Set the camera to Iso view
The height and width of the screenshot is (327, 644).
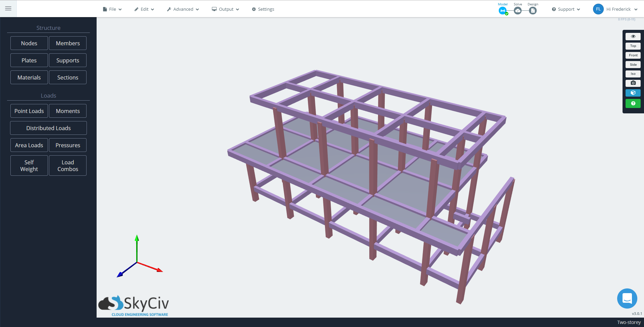633,74
